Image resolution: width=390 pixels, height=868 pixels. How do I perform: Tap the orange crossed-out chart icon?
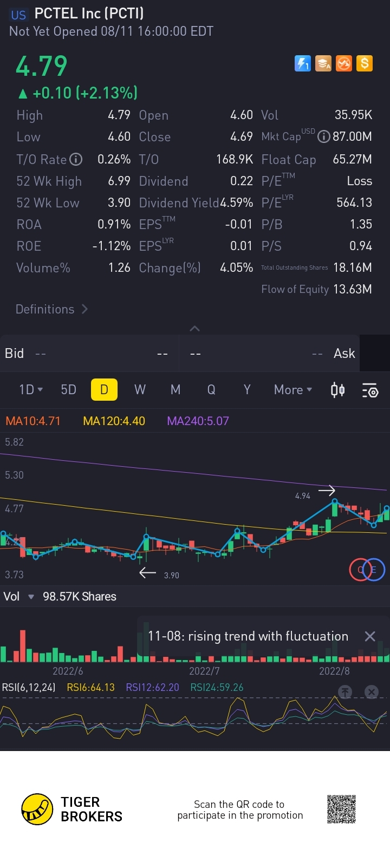coord(344,63)
